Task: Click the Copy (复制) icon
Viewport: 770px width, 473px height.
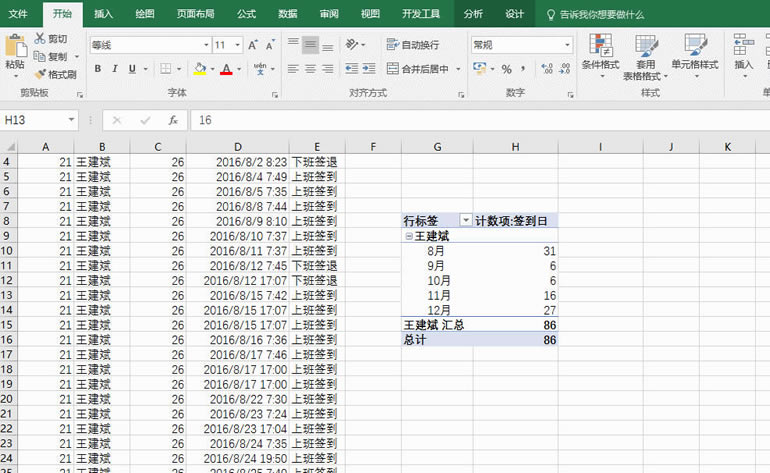Action: point(40,56)
